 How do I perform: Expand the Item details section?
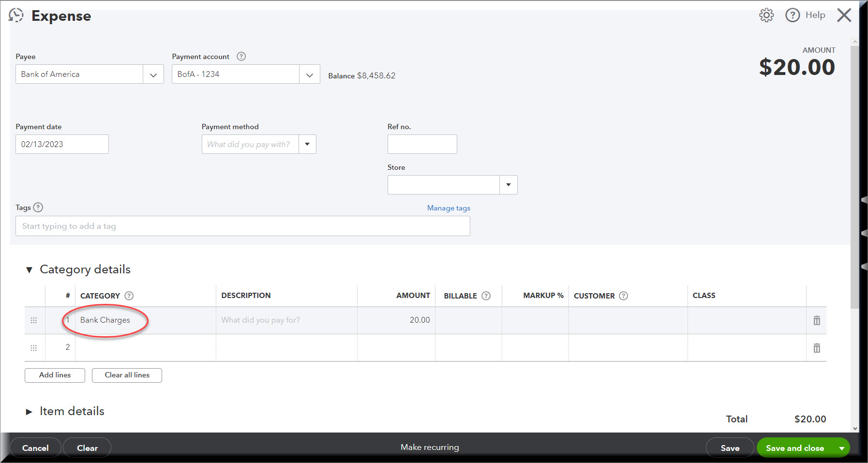(x=29, y=412)
